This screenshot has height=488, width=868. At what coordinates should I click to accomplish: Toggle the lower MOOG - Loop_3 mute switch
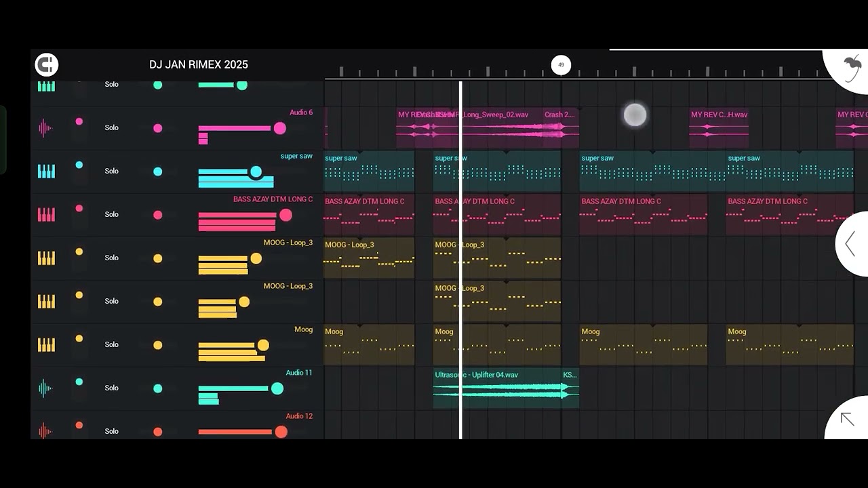79,296
